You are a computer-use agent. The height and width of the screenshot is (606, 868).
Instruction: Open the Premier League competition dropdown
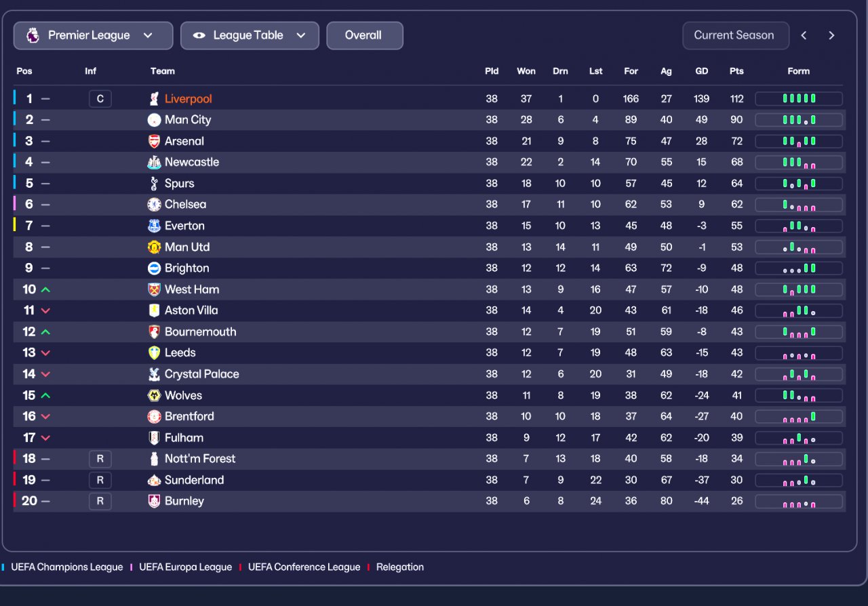point(93,36)
